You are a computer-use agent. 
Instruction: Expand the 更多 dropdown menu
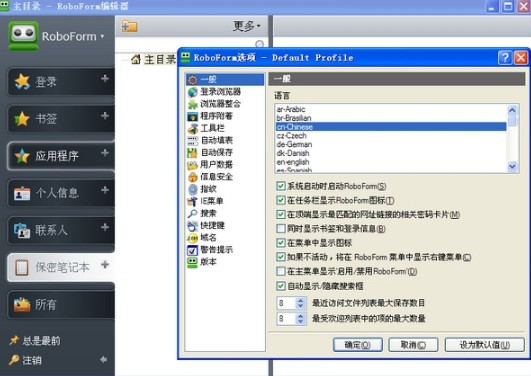coord(247,26)
